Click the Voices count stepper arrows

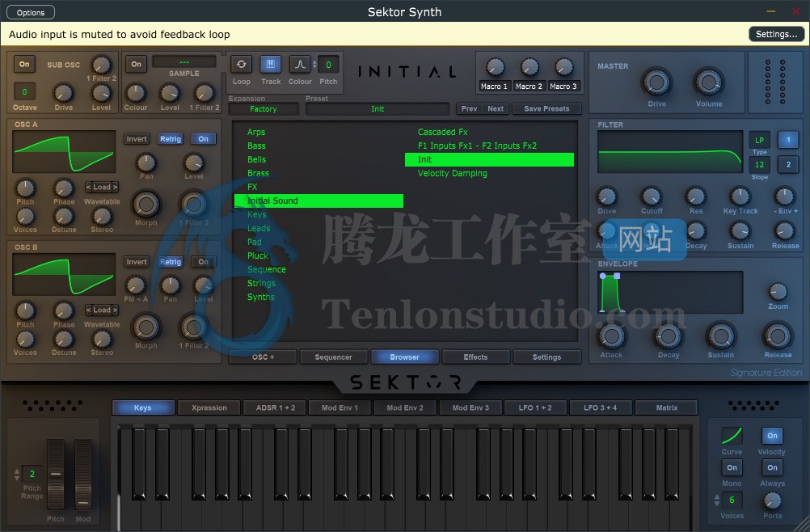coord(717,500)
